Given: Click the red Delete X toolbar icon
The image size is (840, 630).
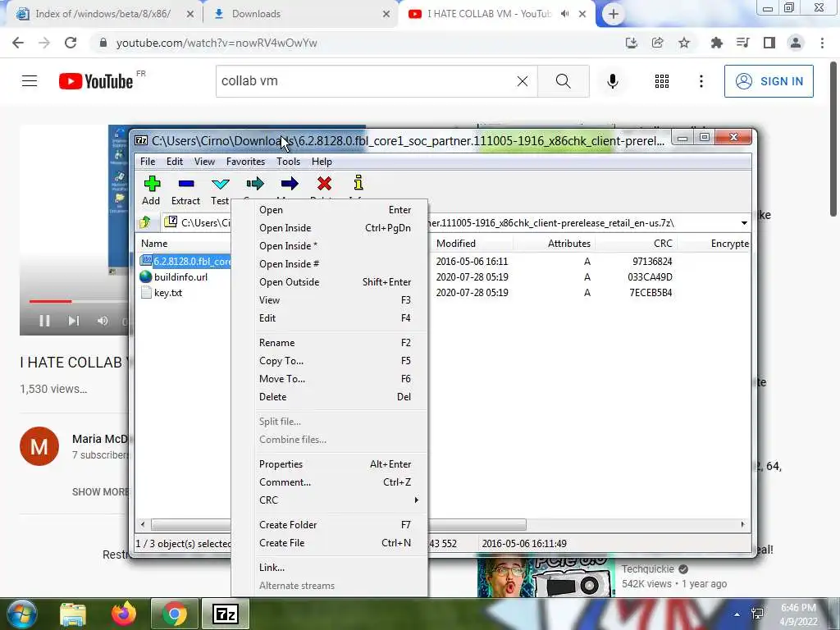Looking at the screenshot, I should click(x=324, y=184).
